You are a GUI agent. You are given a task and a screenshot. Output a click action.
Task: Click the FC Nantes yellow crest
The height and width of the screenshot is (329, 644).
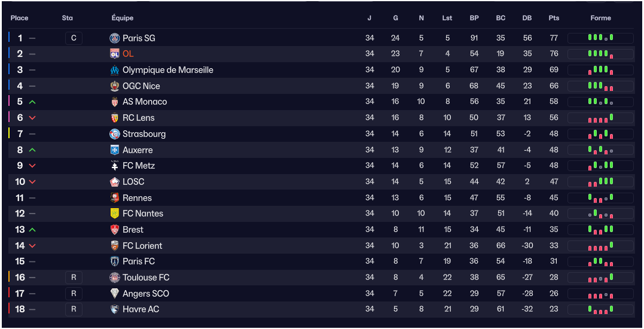coord(115,214)
